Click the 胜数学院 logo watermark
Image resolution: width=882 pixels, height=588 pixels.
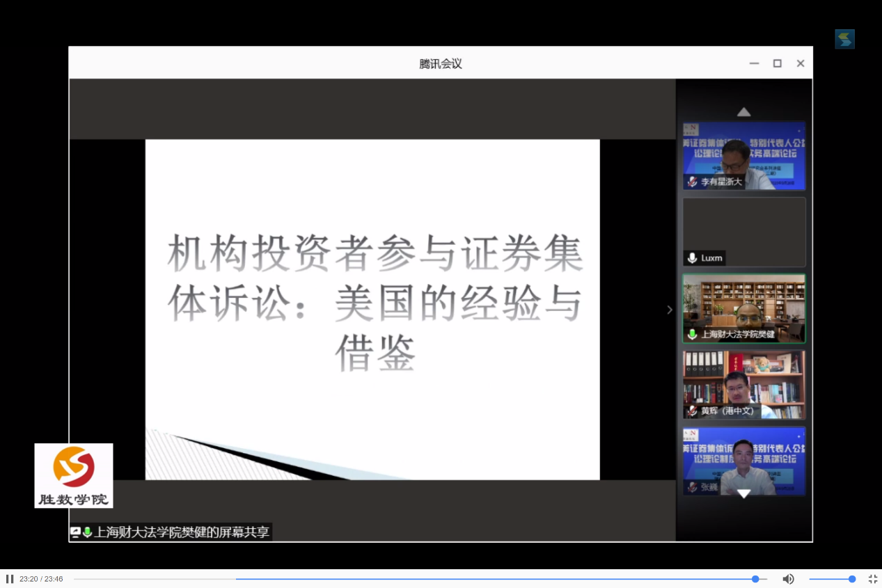(x=74, y=475)
